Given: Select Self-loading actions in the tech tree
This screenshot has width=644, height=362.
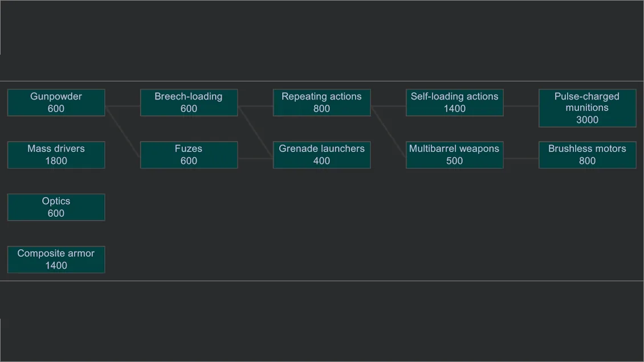Looking at the screenshot, I should coord(454,102).
